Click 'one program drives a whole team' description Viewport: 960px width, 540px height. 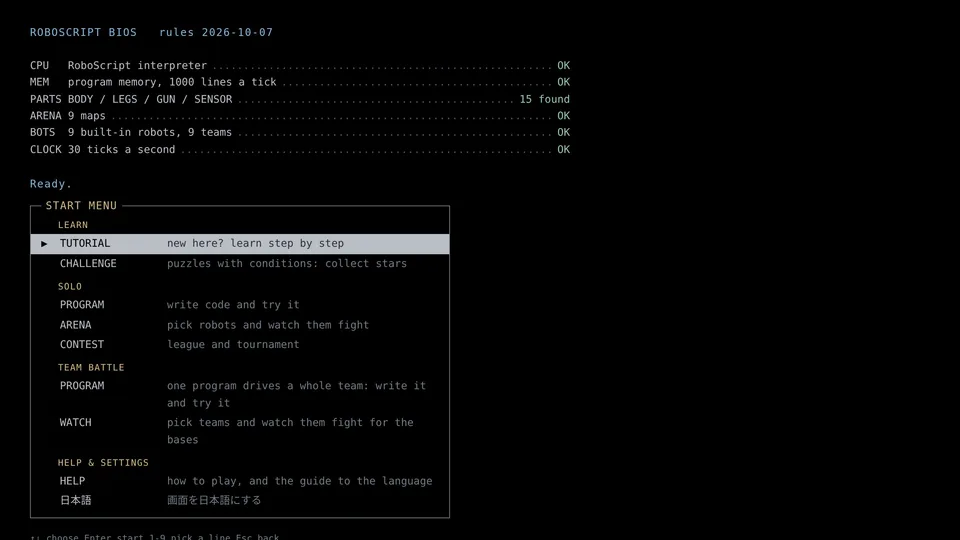point(296,394)
